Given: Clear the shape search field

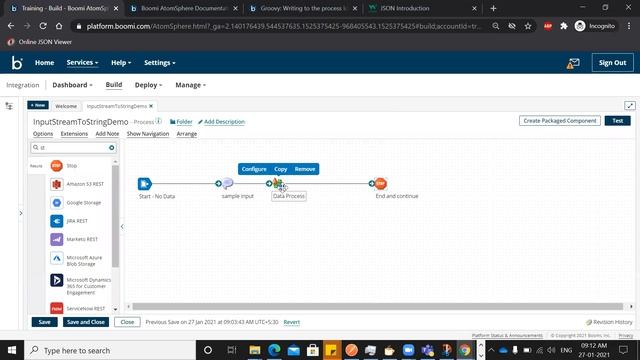Looking at the screenshot, I should click(111, 148).
